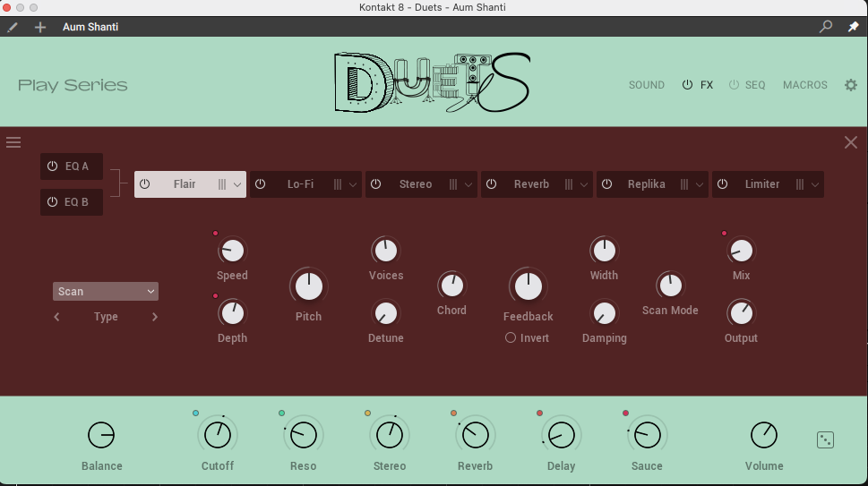Click the pencil edit icon in the header
This screenshot has width=868, height=486.
click(13, 27)
